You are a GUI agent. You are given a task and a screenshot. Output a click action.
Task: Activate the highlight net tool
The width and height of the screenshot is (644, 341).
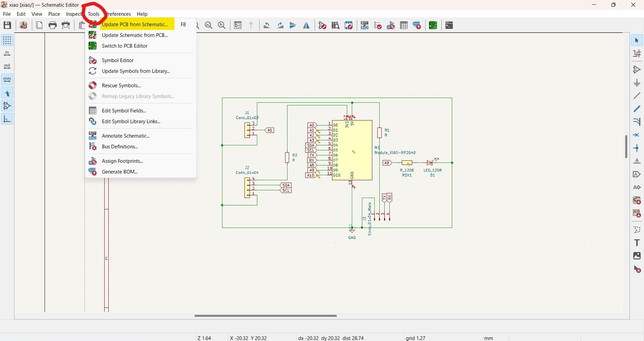tap(637, 54)
